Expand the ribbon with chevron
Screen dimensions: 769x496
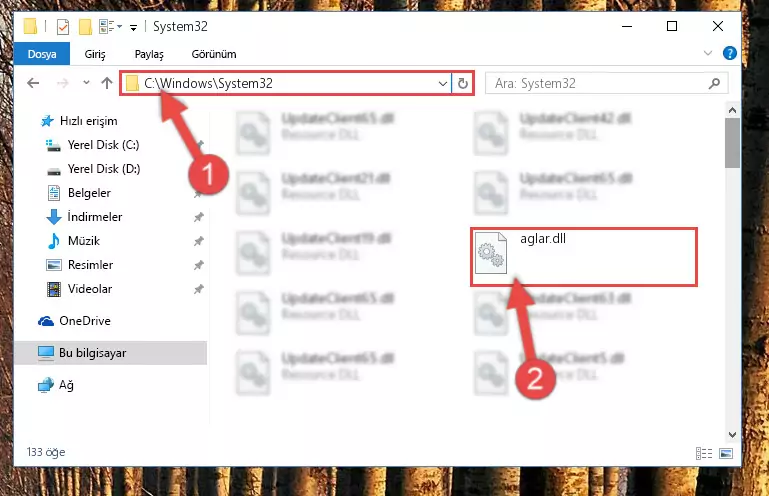click(x=708, y=53)
